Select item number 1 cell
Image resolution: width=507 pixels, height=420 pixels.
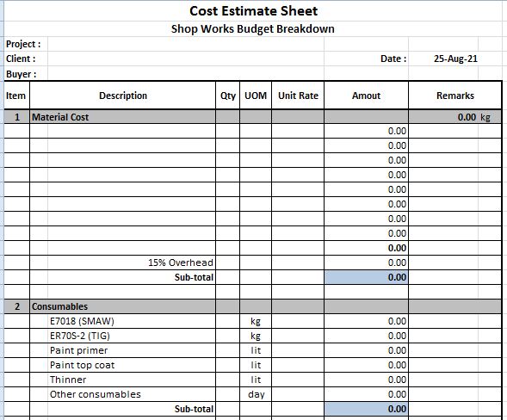17,117
